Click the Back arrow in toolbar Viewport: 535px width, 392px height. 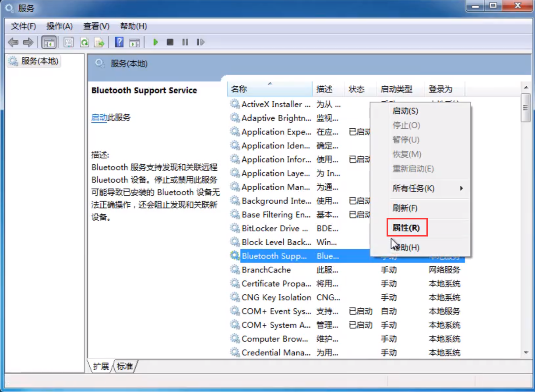point(13,42)
